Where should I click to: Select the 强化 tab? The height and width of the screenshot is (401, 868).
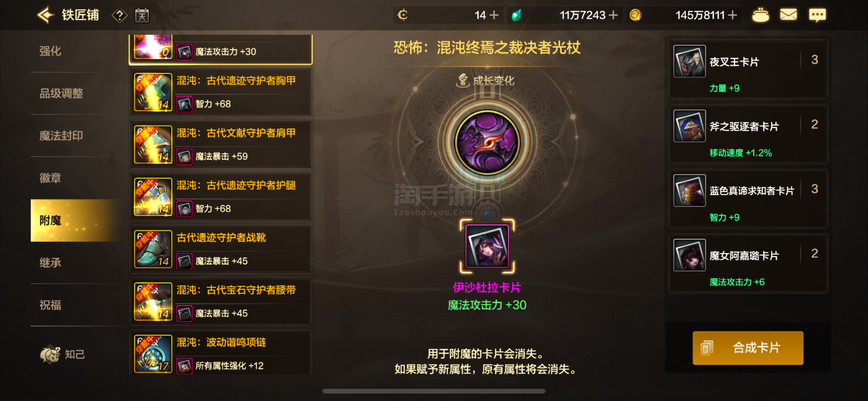point(51,51)
